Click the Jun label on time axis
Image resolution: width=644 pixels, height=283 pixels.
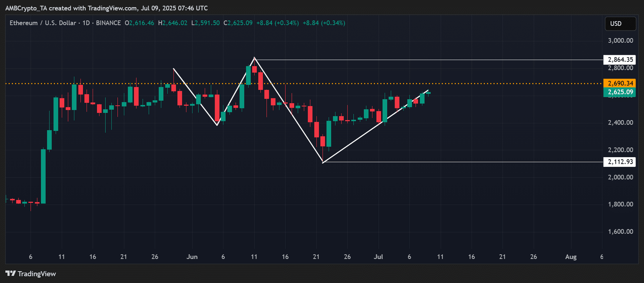pyautogui.click(x=192, y=257)
